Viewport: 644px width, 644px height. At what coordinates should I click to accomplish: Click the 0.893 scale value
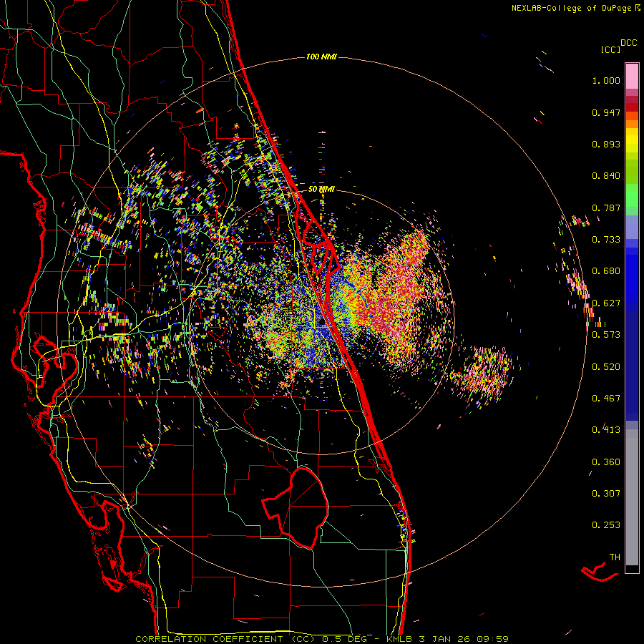pyautogui.click(x=606, y=144)
